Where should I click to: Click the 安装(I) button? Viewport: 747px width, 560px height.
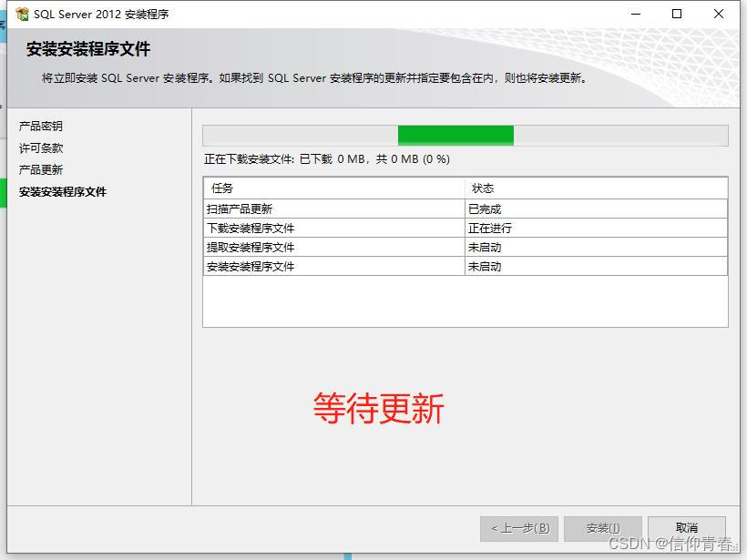pos(603,528)
